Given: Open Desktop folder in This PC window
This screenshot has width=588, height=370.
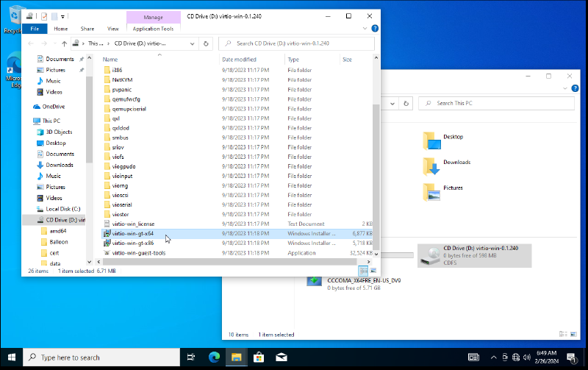Looking at the screenshot, I should click(453, 137).
